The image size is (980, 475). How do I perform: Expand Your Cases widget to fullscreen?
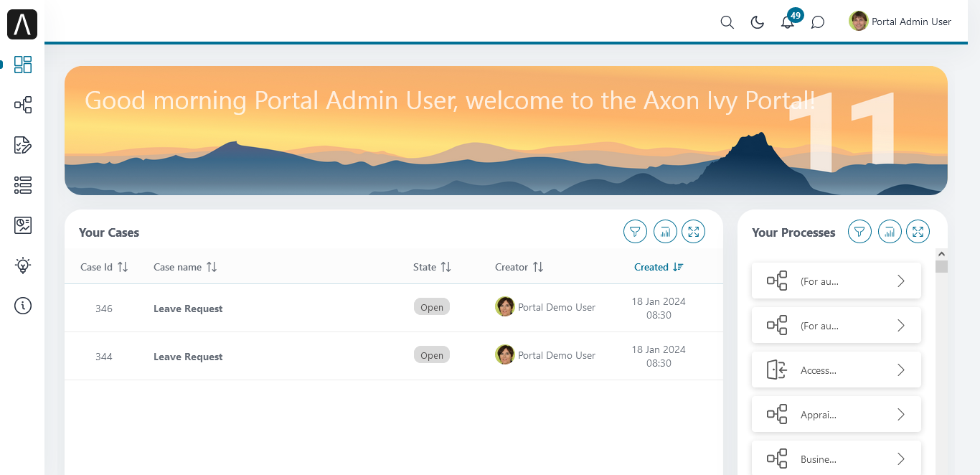(x=694, y=232)
